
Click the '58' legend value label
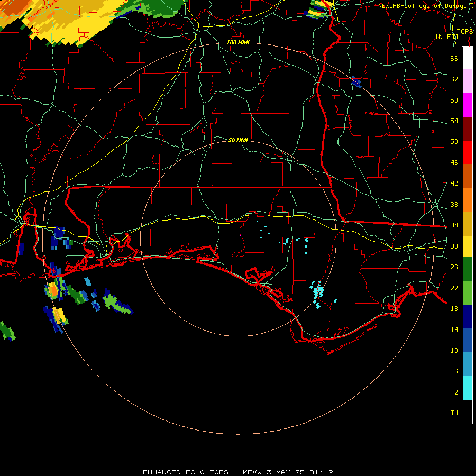point(454,100)
